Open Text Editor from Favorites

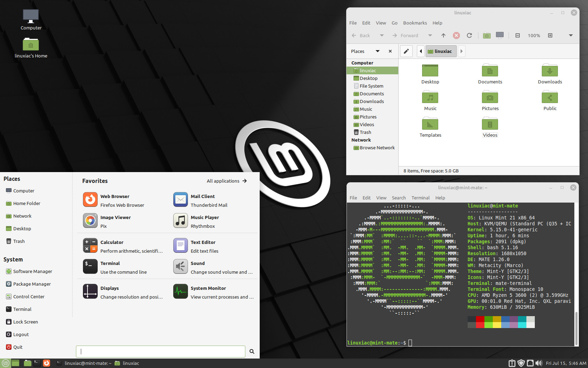[213, 246]
